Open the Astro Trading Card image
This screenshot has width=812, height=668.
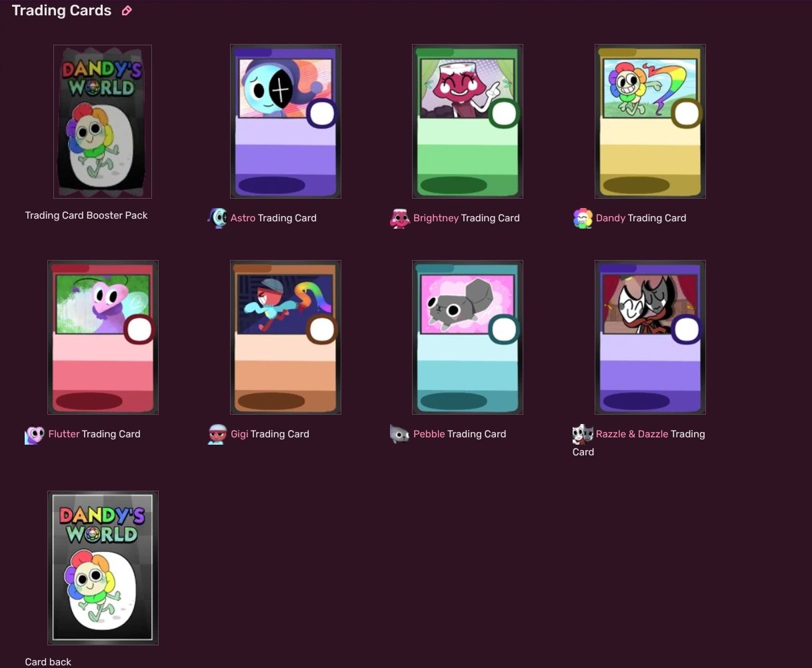click(x=285, y=121)
